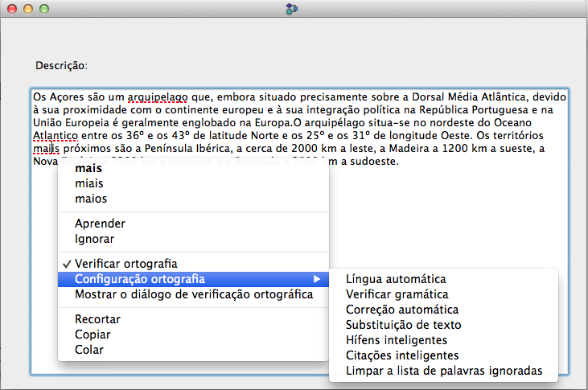Click Colar in the context menu
The image size is (588, 390).
pyautogui.click(x=89, y=350)
